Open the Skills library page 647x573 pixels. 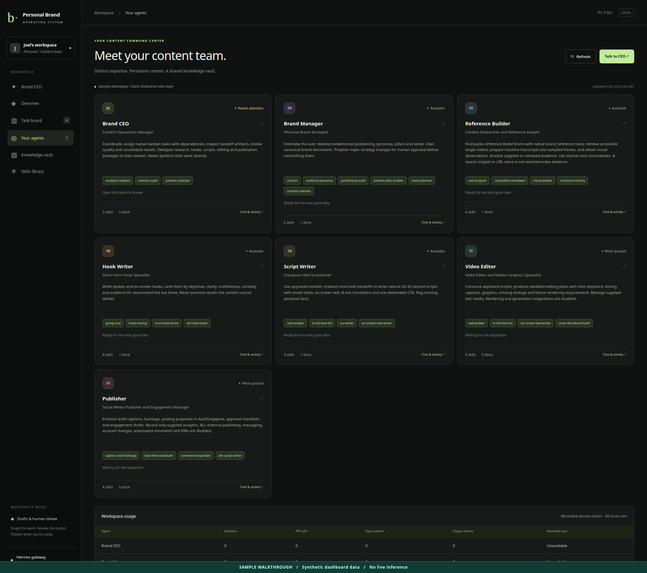tap(40, 171)
